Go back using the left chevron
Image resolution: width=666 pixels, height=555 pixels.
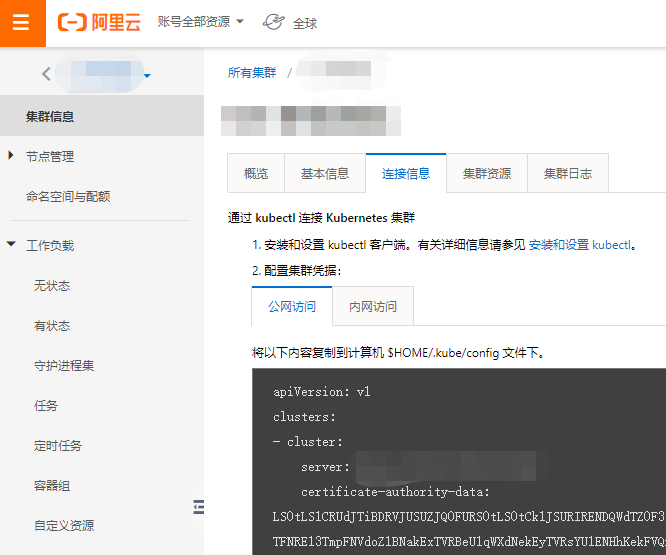[46, 74]
